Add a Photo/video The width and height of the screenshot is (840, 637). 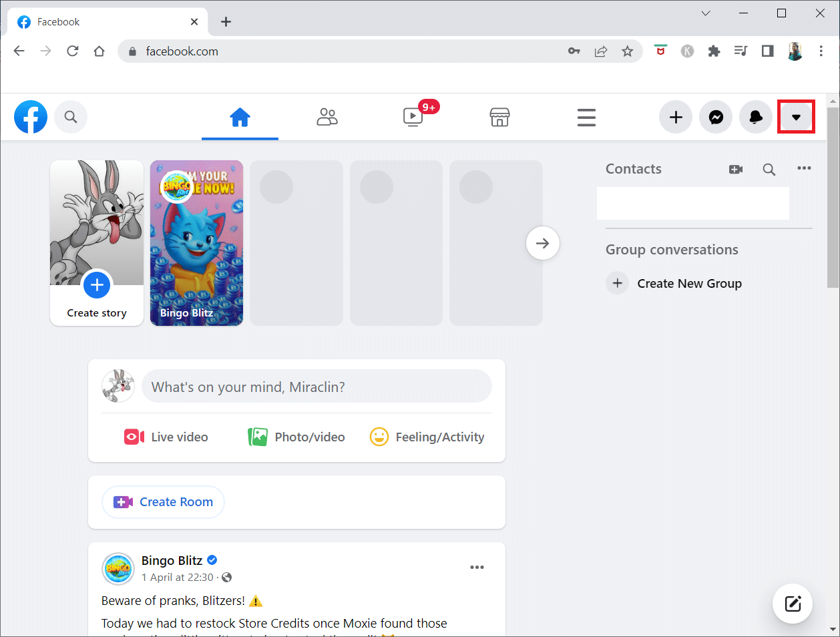(296, 437)
